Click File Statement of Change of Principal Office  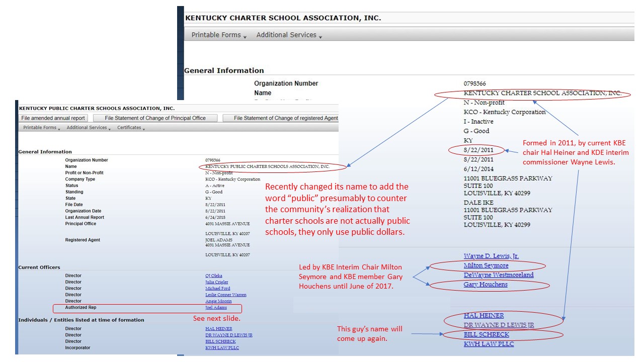tap(155, 118)
